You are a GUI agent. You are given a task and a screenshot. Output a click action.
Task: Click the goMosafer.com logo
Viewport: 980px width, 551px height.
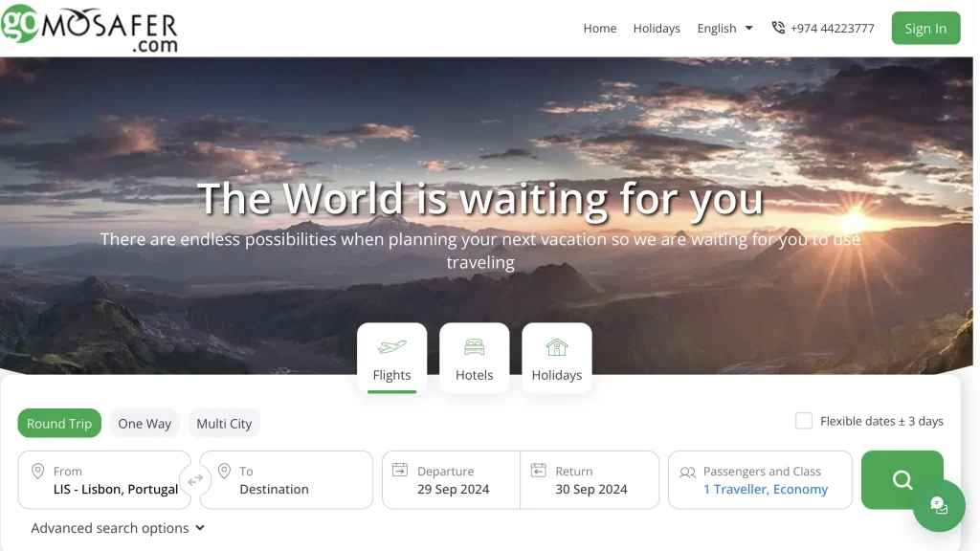point(90,27)
